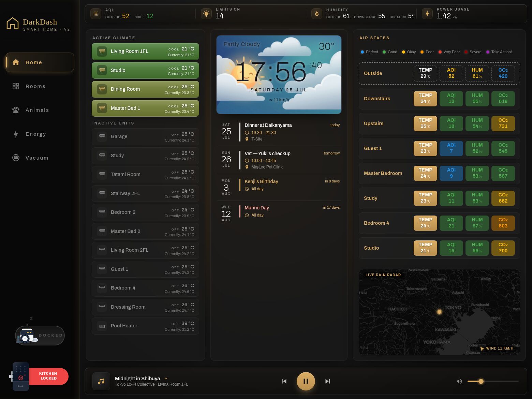Click the location pin beside Meguro Pet Clinic

coord(247,167)
